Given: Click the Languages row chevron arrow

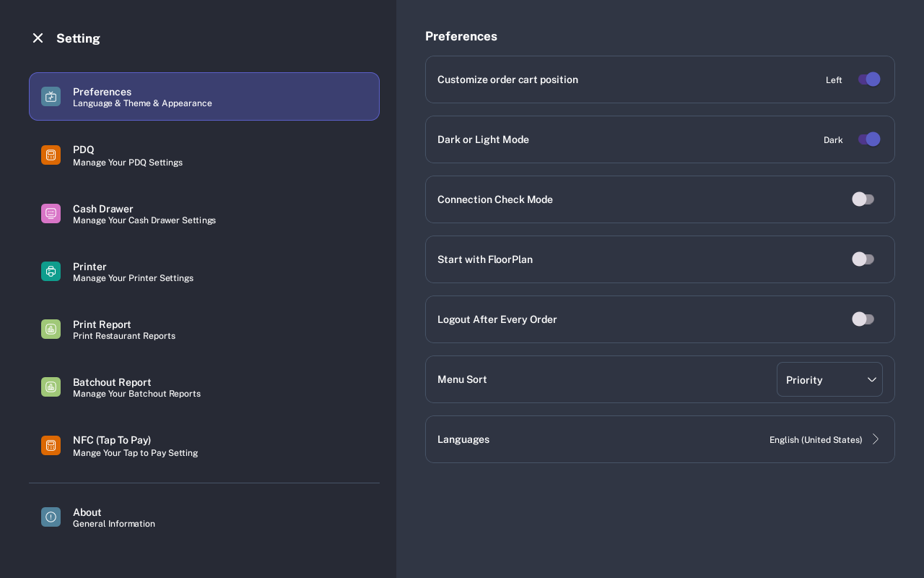Looking at the screenshot, I should (876, 439).
